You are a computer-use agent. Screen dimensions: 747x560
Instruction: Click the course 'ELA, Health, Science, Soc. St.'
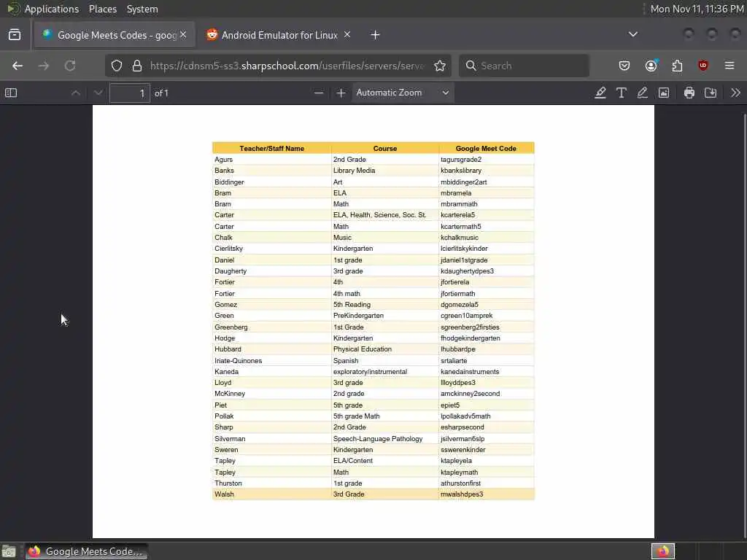(379, 215)
